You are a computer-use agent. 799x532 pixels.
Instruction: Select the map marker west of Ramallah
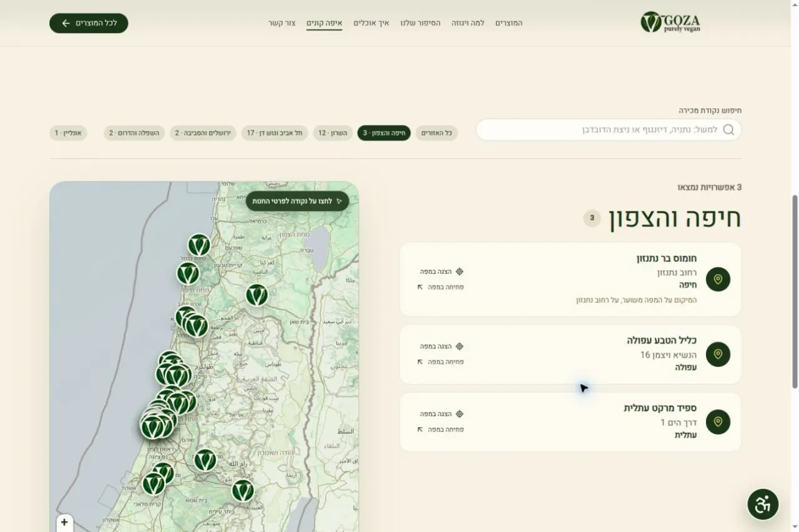205,460
